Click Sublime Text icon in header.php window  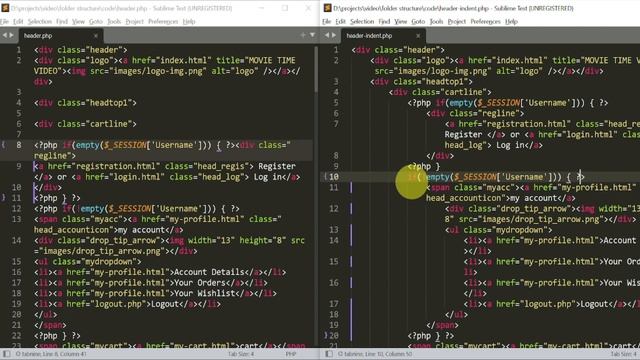5,8
